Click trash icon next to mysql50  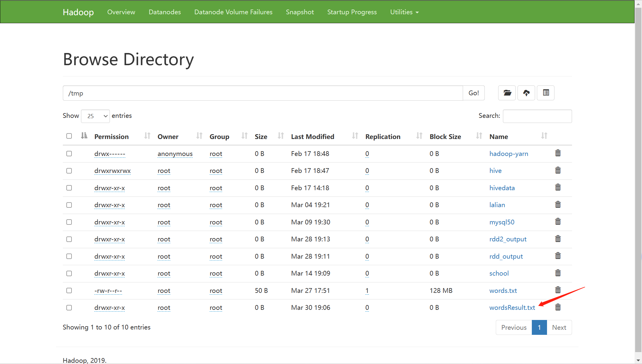pyautogui.click(x=558, y=222)
